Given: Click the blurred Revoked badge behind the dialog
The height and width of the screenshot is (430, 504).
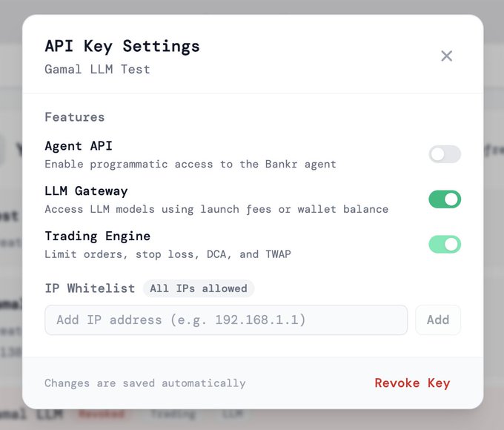Looking at the screenshot, I should [x=101, y=414].
